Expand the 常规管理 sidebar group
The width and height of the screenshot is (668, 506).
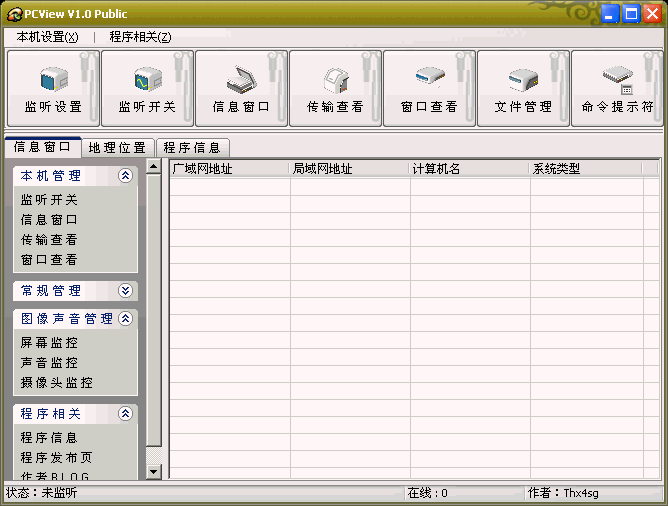[125, 291]
